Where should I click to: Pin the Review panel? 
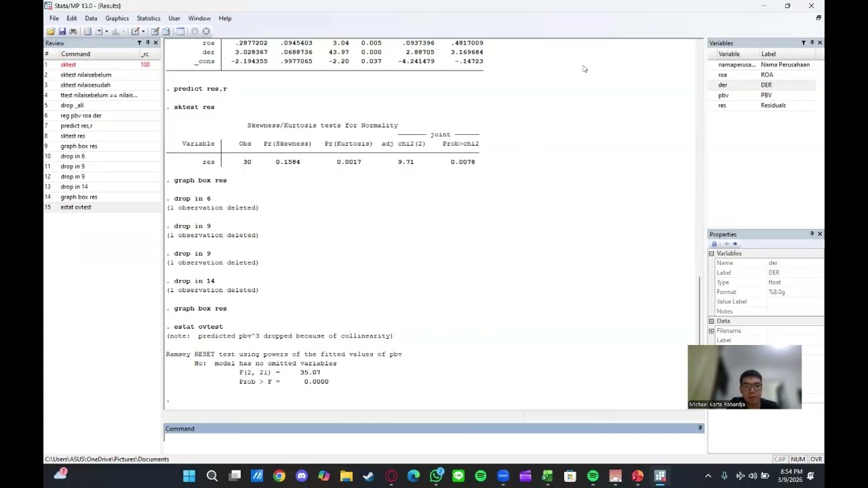(x=147, y=43)
